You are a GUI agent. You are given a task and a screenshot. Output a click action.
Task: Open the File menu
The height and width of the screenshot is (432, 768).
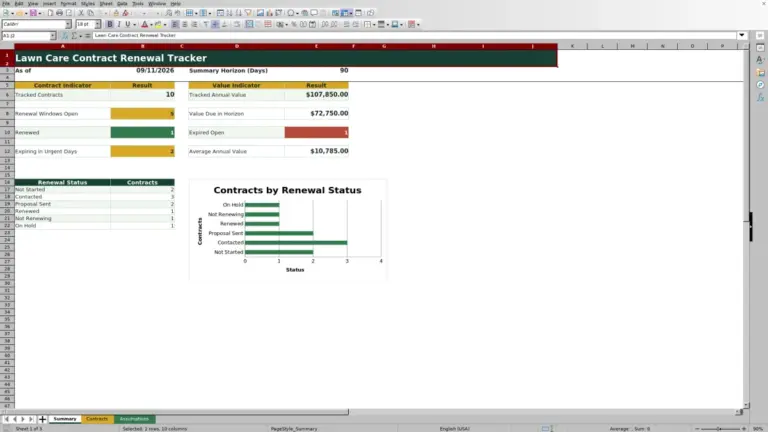(6, 3)
